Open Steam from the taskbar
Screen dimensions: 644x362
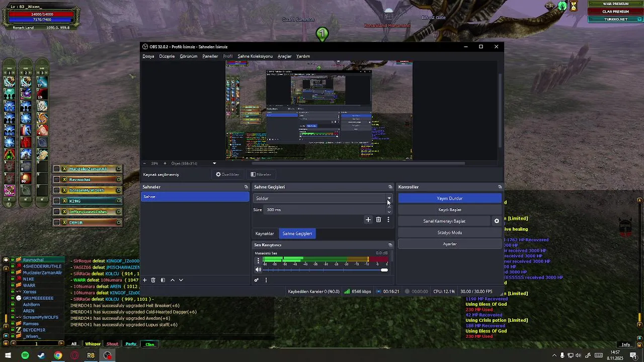tap(41, 355)
